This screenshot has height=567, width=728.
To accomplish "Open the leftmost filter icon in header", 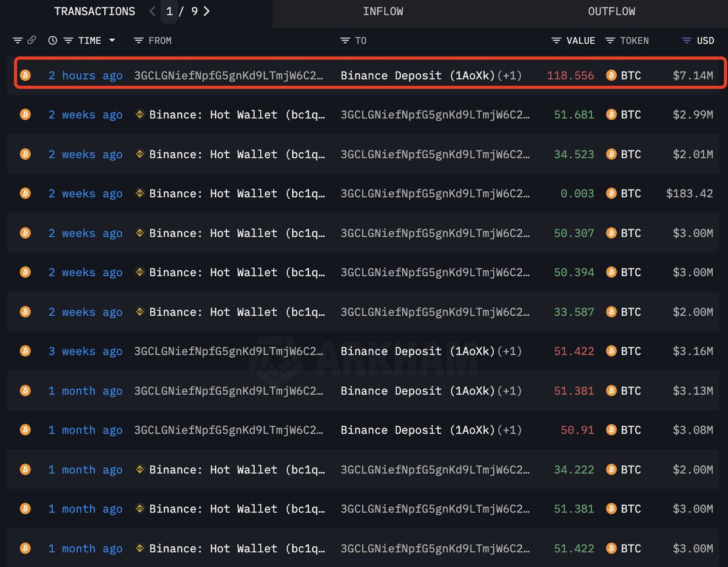I will coord(18,41).
